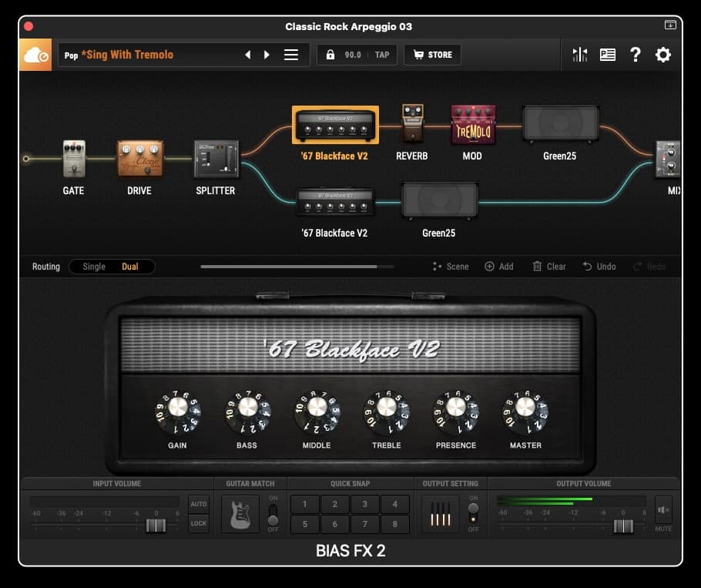
Task: Click the signal chain horizontal scrollbar
Action: point(289,267)
